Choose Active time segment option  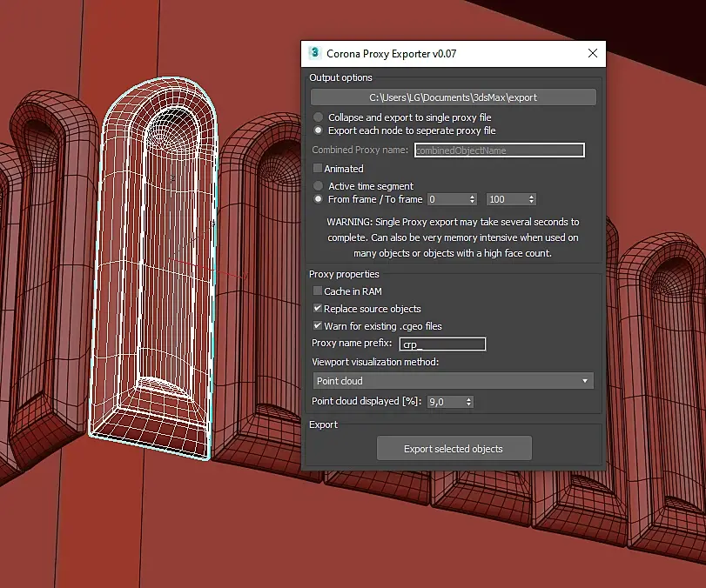click(318, 185)
